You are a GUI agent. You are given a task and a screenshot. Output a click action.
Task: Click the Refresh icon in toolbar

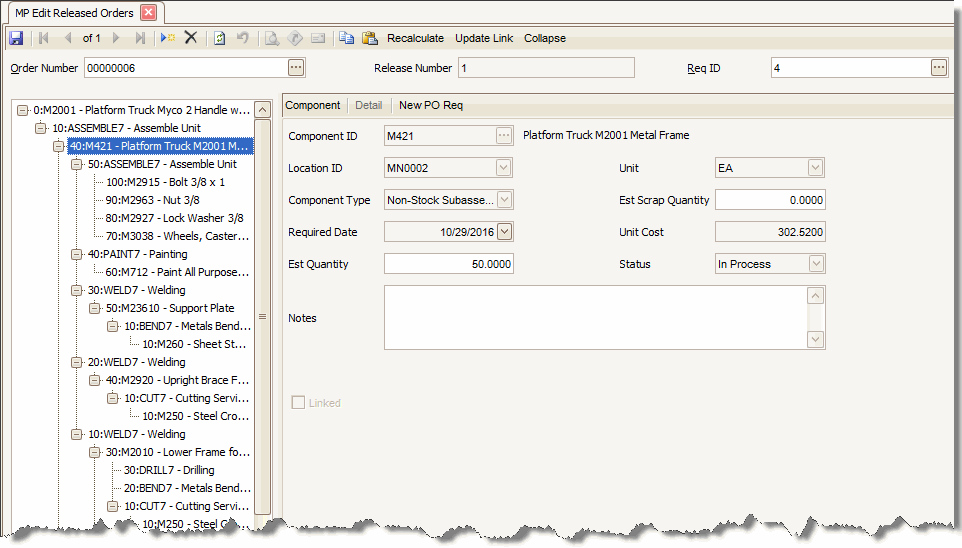219,38
